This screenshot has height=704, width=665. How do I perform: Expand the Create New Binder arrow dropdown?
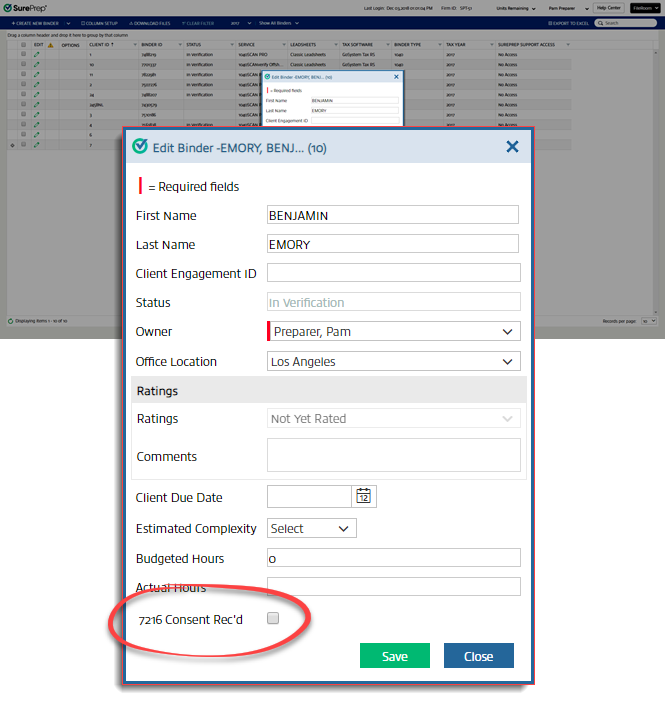[x=68, y=23]
